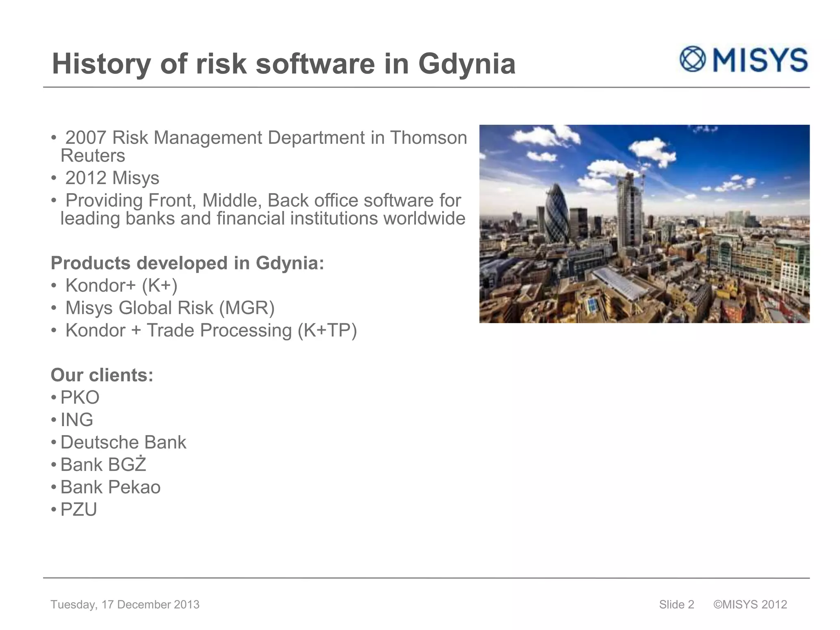Click the PZU client entry
This screenshot has height=630, width=840.
tap(78, 510)
